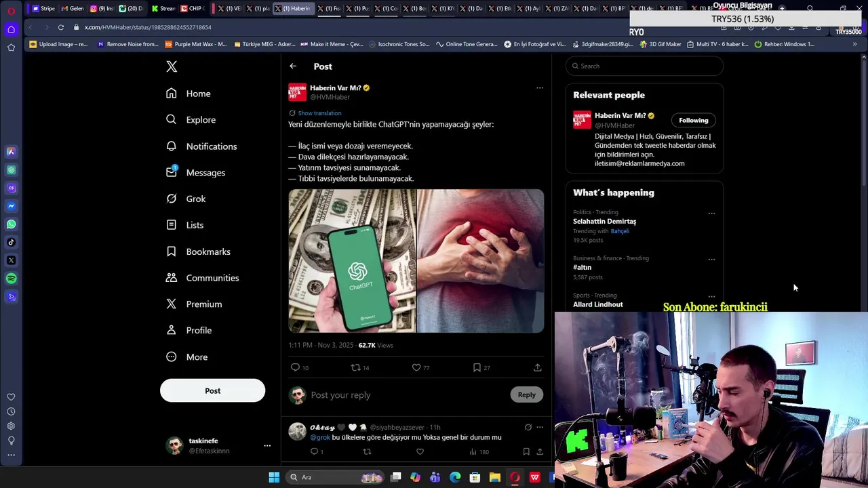Go back with the post arrow

293,66
